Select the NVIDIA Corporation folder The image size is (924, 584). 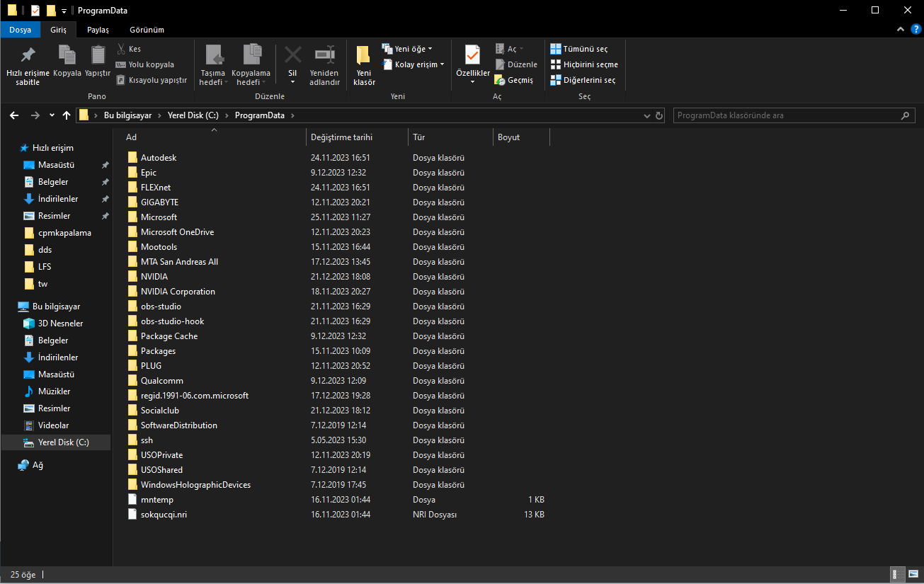click(x=178, y=292)
